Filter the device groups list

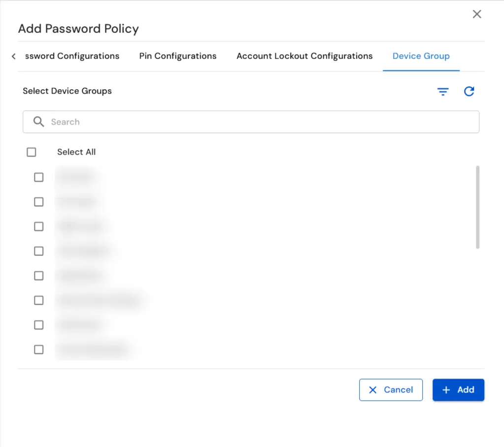click(442, 92)
